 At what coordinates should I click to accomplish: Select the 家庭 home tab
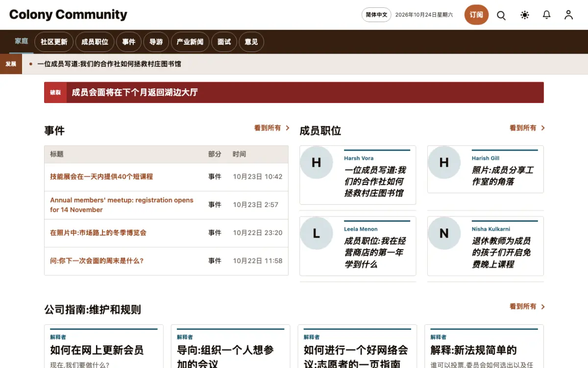[22, 41]
